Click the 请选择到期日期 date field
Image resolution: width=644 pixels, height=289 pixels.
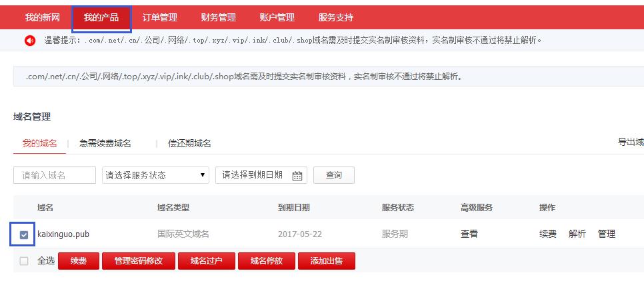(x=261, y=175)
